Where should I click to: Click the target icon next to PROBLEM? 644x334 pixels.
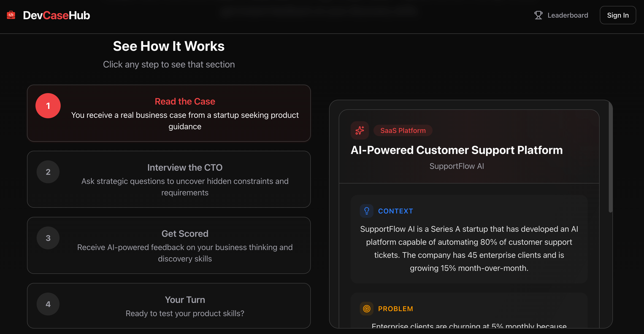pyautogui.click(x=366, y=309)
